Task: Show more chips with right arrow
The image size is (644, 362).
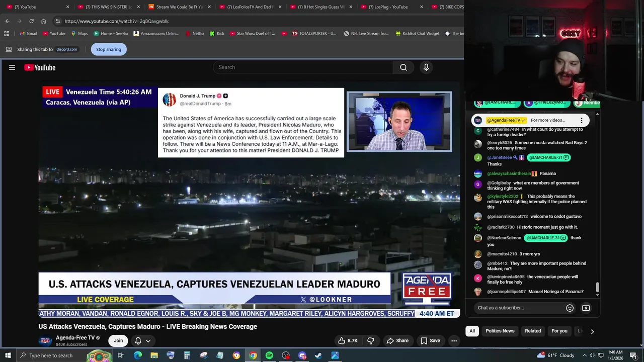Action: [x=592, y=331]
